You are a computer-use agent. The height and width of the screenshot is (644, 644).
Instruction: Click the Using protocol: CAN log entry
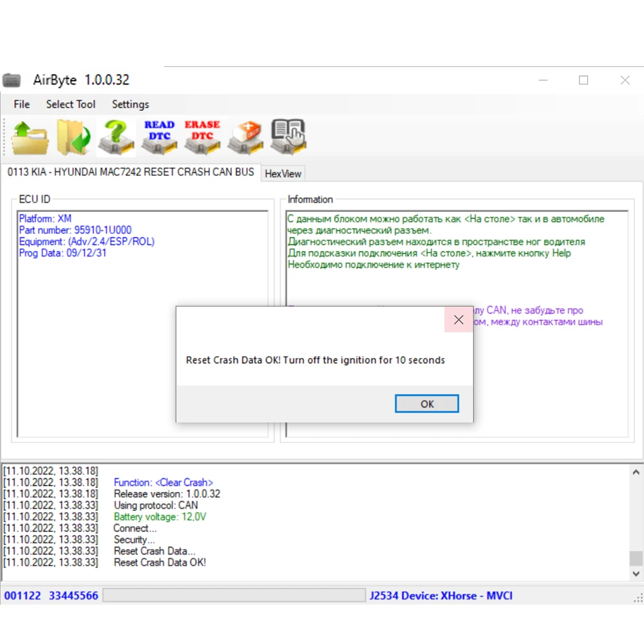156,505
